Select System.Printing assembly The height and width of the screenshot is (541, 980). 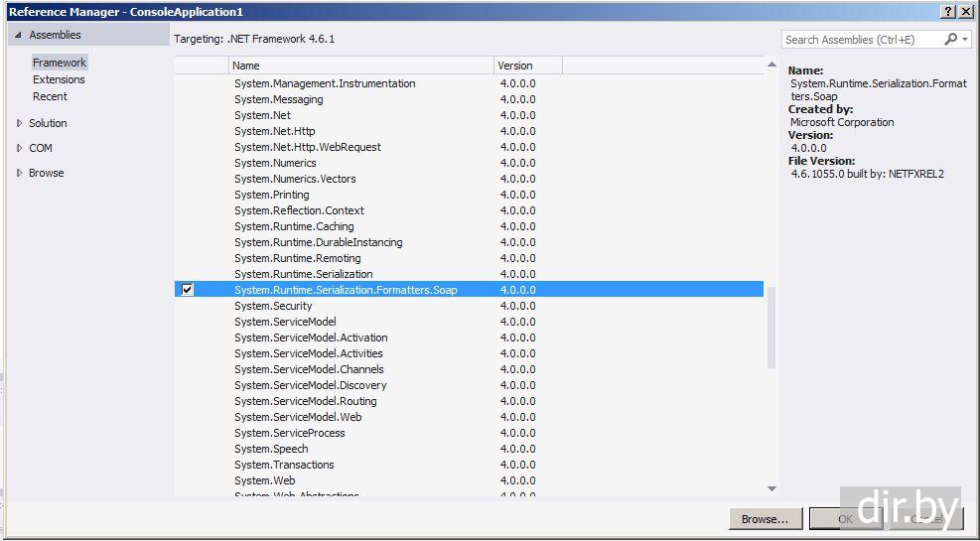point(469,195)
